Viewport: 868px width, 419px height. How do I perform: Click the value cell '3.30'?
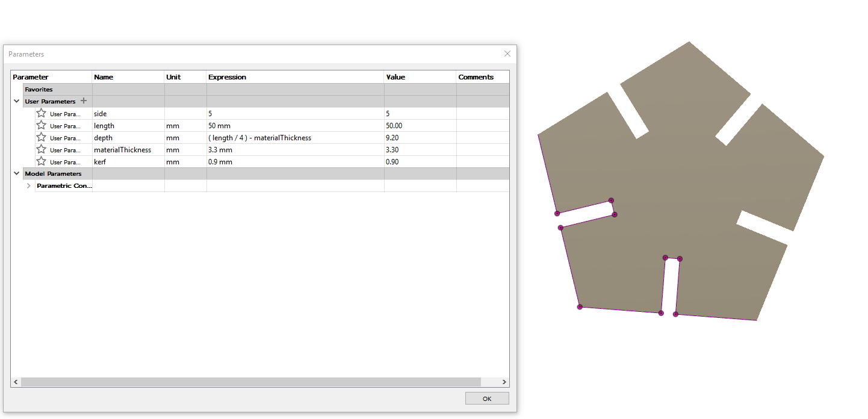pos(420,149)
